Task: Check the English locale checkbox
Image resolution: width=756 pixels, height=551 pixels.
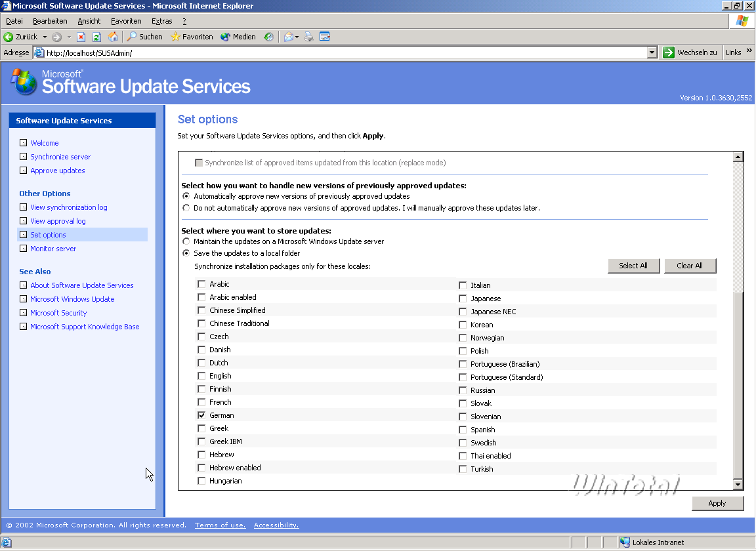Action: pos(201,375)
